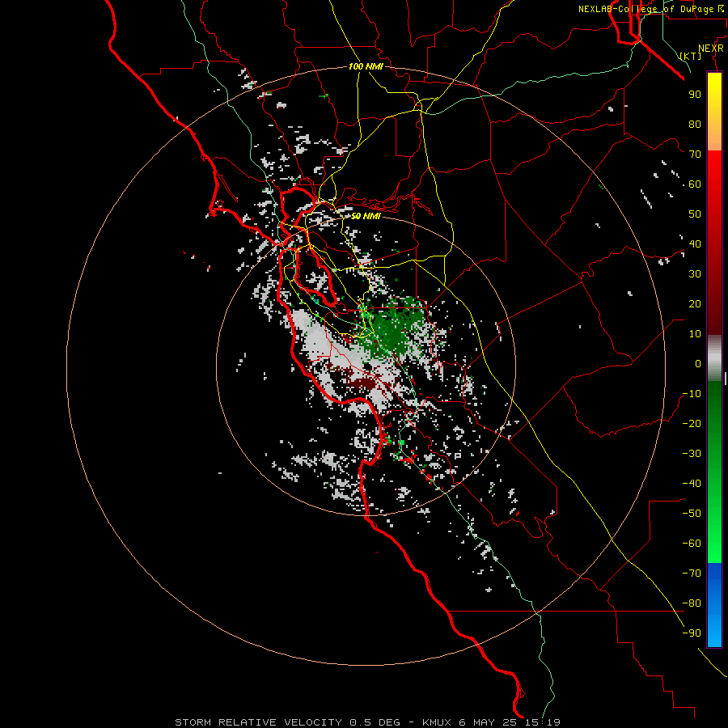Select the 40 label on the velocity scale
This screenshot has width=728, height=728.
(695, 243)
